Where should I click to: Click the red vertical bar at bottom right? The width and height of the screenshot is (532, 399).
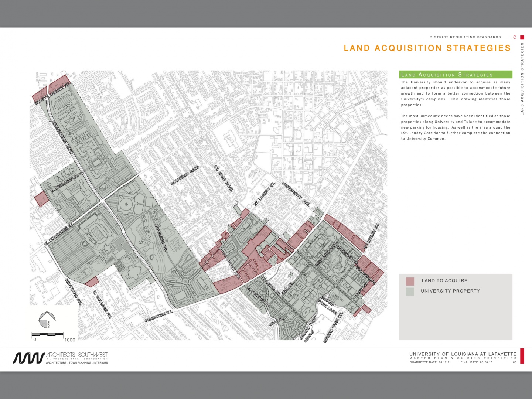(522, 356)
